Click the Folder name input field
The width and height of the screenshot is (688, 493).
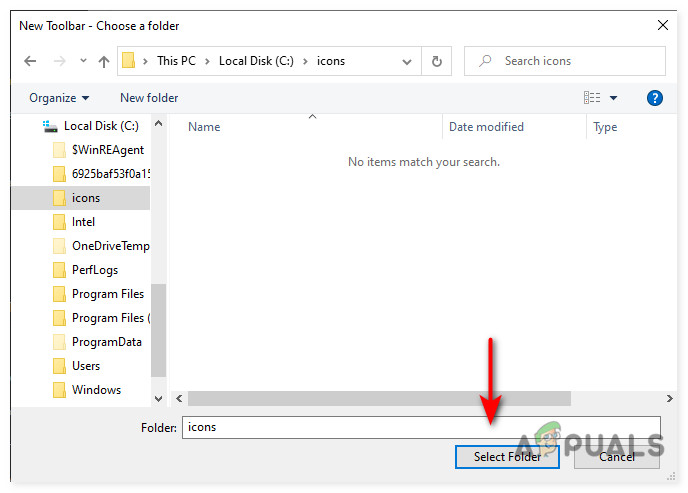pyautogui.click(x=420, y=427)
